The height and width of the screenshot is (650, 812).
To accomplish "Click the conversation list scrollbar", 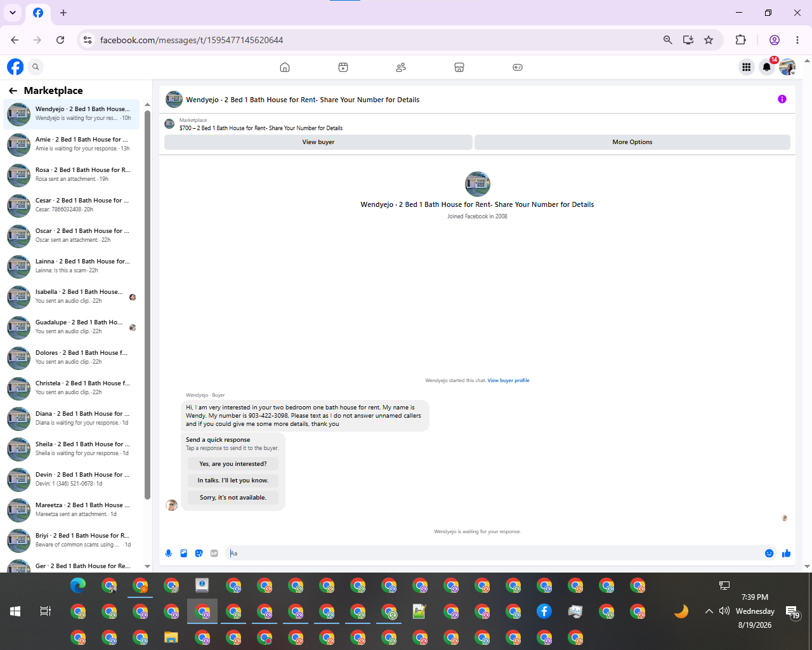I will tap(147, 305).
